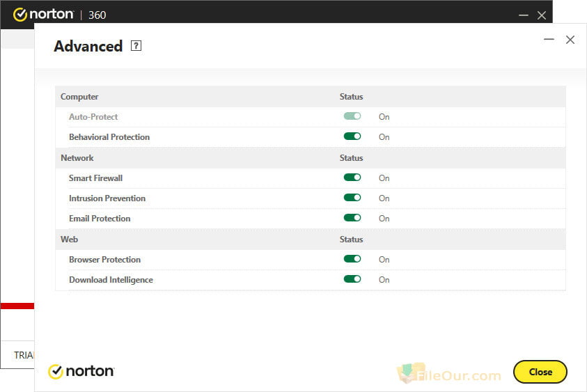
Task: Disable the Behavioral Protection switch
Action: pyautogui.click(x=352, y=137)
